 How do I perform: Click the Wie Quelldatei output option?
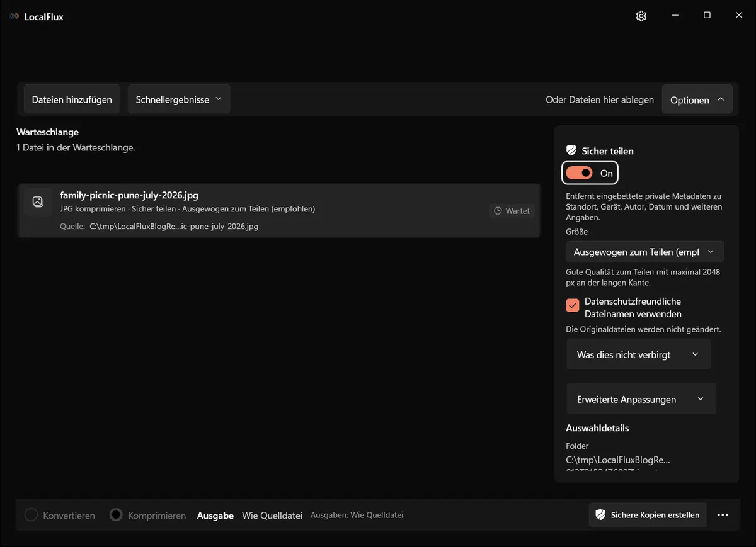pyautogui.click(x=273, y=515)
